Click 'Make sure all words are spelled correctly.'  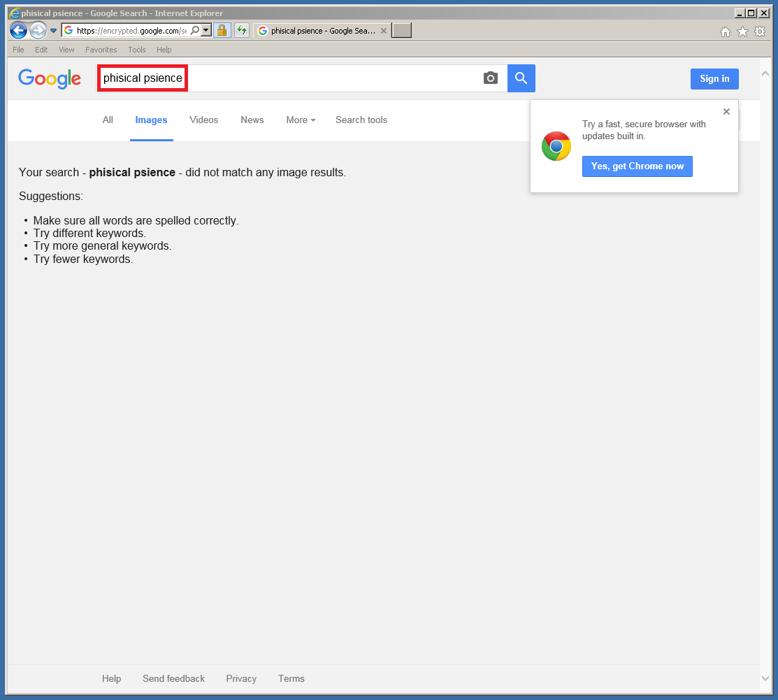(x=136, y=220)
